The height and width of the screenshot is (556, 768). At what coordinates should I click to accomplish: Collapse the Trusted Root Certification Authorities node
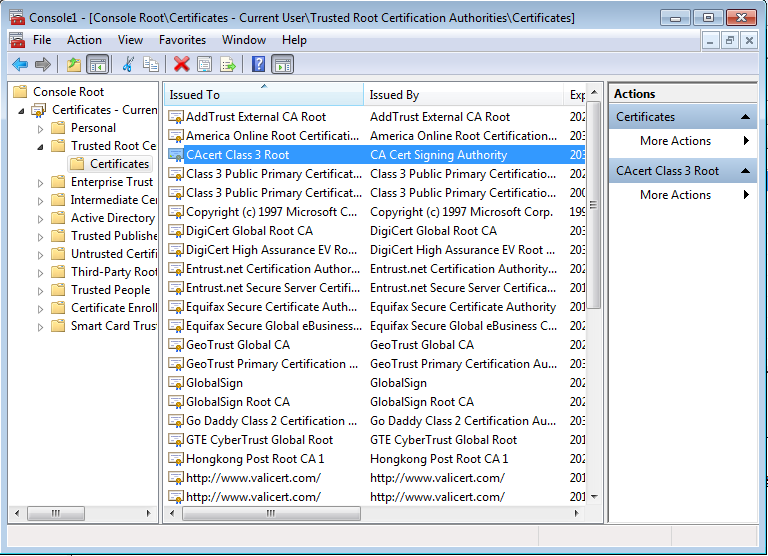[41, 146]
